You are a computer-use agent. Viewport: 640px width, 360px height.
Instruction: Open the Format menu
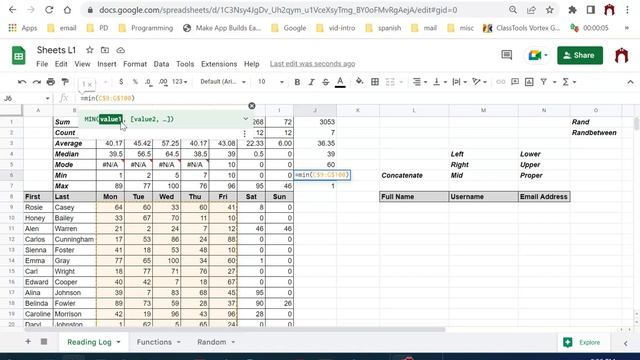pos(135,64)
